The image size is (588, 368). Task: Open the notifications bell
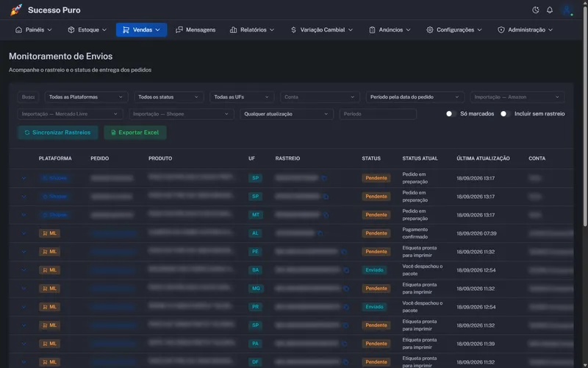[x=549, y=10]
